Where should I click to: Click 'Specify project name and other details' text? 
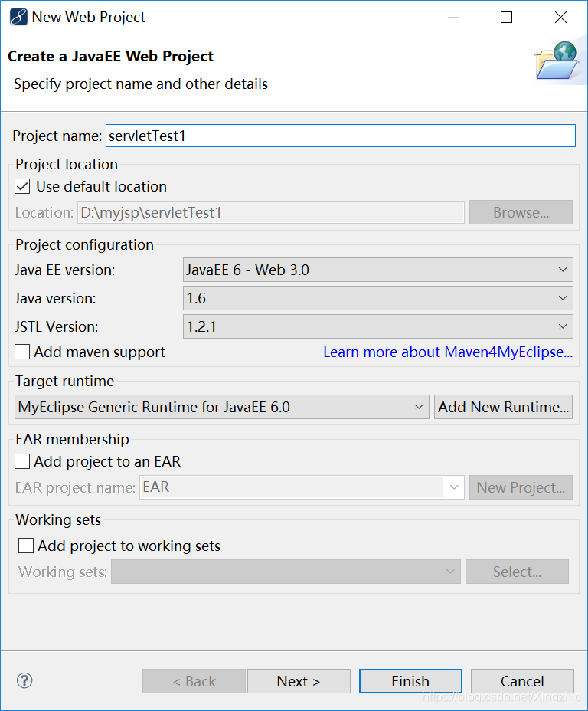(x=141, y=84)
